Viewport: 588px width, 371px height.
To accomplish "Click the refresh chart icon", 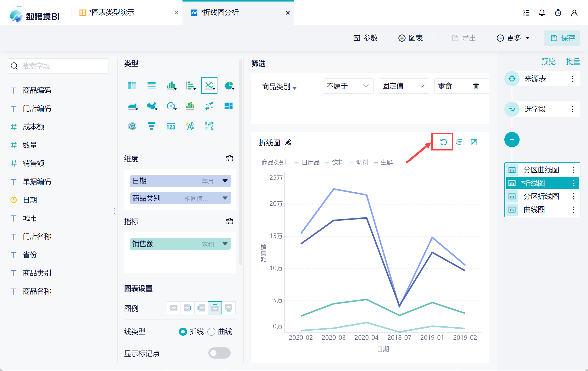I will 443,142.
